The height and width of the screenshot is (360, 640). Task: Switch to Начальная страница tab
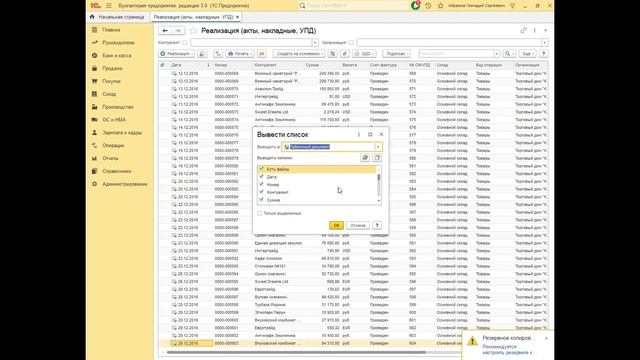[121, 17]
